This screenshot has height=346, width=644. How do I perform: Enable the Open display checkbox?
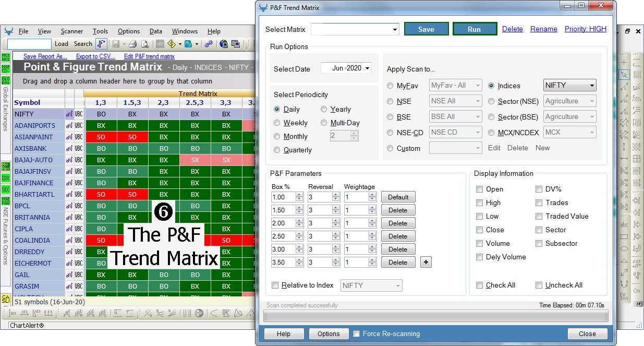479,189
